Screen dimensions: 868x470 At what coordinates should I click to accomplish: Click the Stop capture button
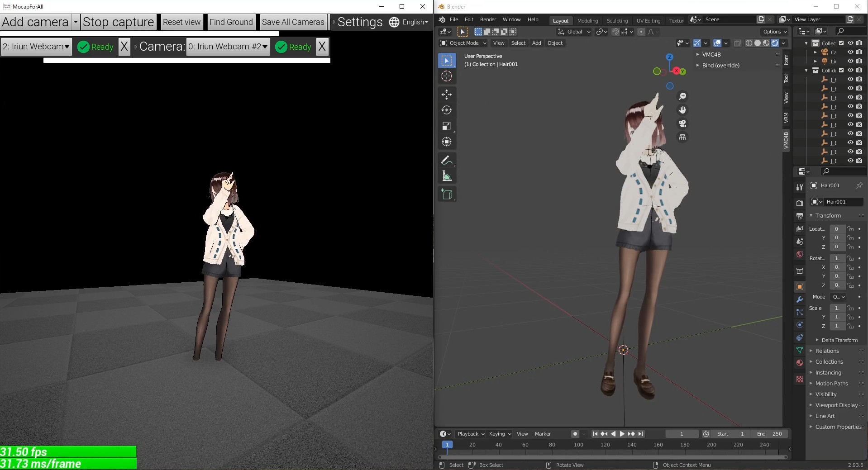point(119,22)
